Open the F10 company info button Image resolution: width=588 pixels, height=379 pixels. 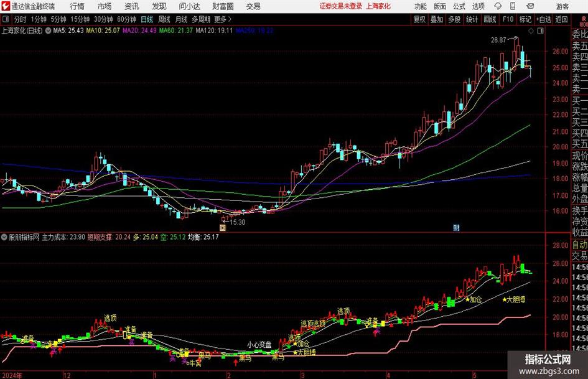tap(508, 19)
